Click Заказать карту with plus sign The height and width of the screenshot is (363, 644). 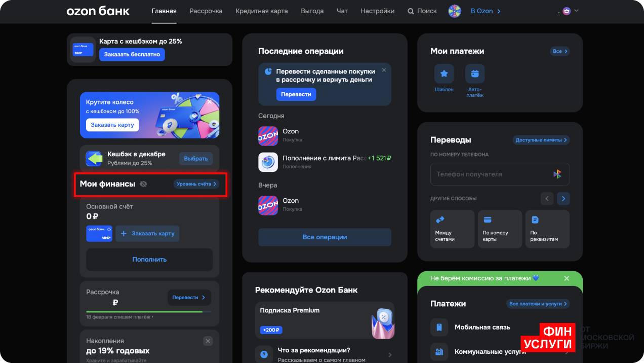click(147, 234)
